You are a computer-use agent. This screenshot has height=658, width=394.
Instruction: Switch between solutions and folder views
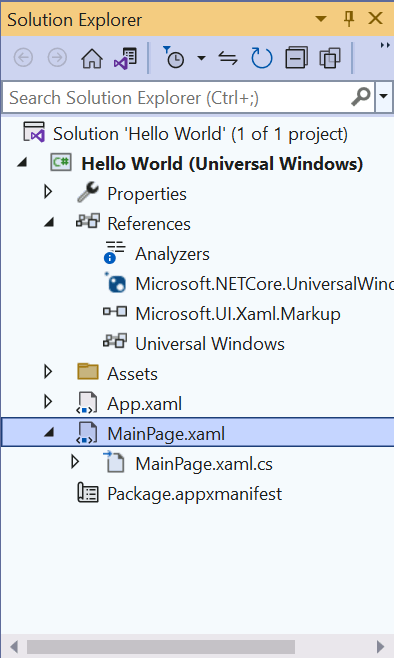[125, 58]
